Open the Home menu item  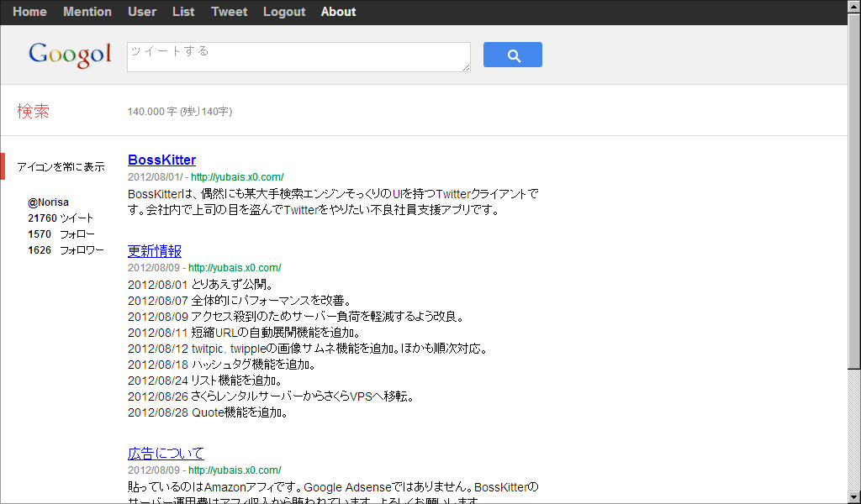(x=29, y=12)
